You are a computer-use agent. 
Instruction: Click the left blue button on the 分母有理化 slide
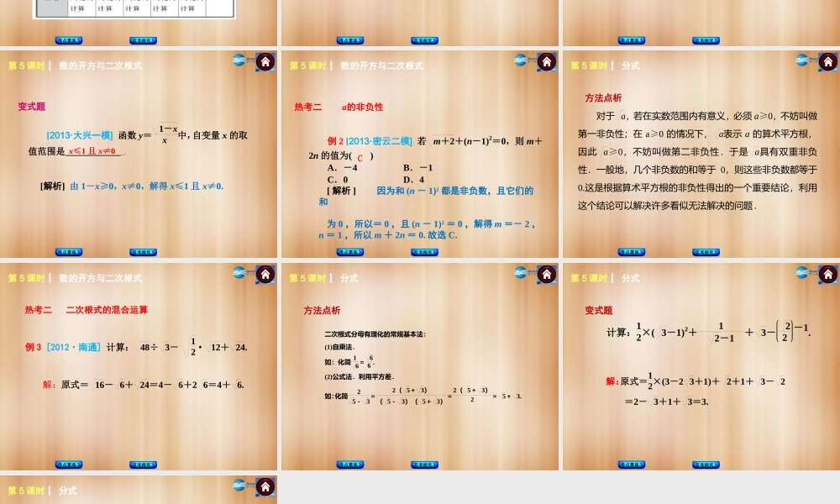(x=350, y=465)
